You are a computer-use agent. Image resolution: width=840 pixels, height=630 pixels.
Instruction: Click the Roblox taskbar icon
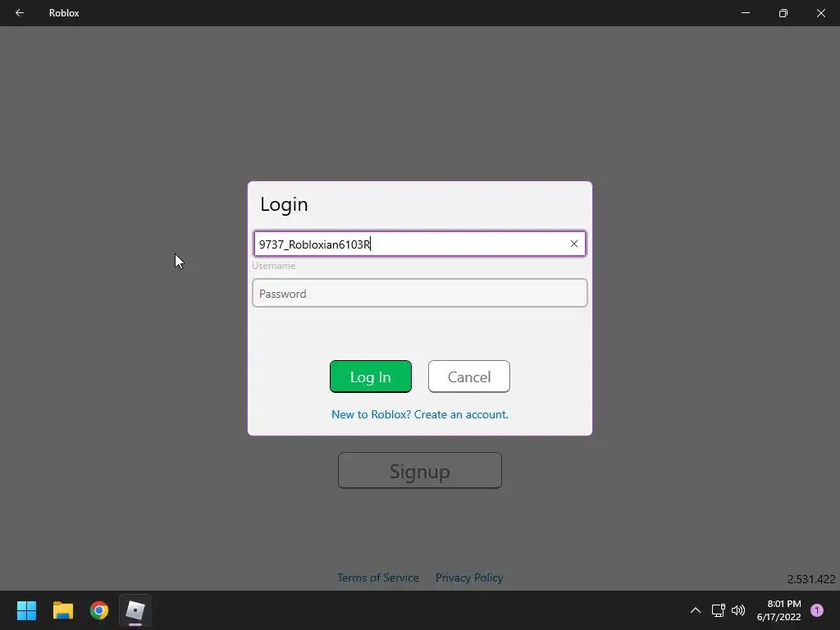(135, 610)
